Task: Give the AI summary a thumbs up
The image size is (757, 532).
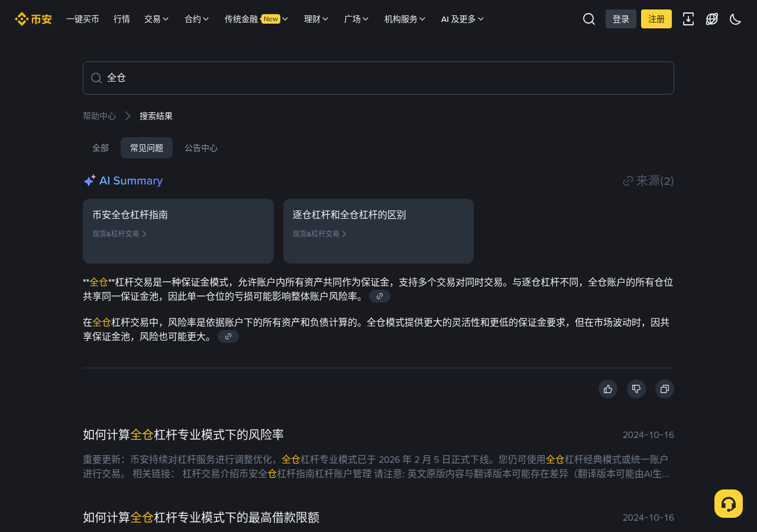Action: (x=608, y=389)
